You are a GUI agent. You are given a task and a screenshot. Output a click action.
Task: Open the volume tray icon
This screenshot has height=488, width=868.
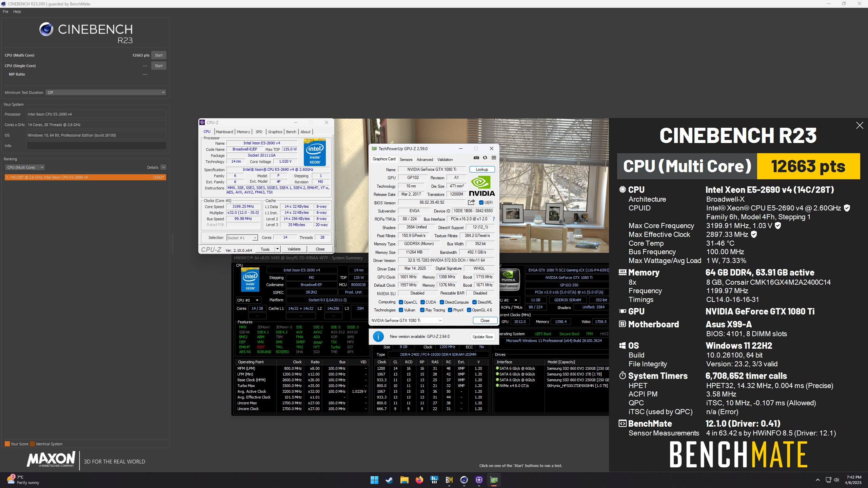pos(836,480)
